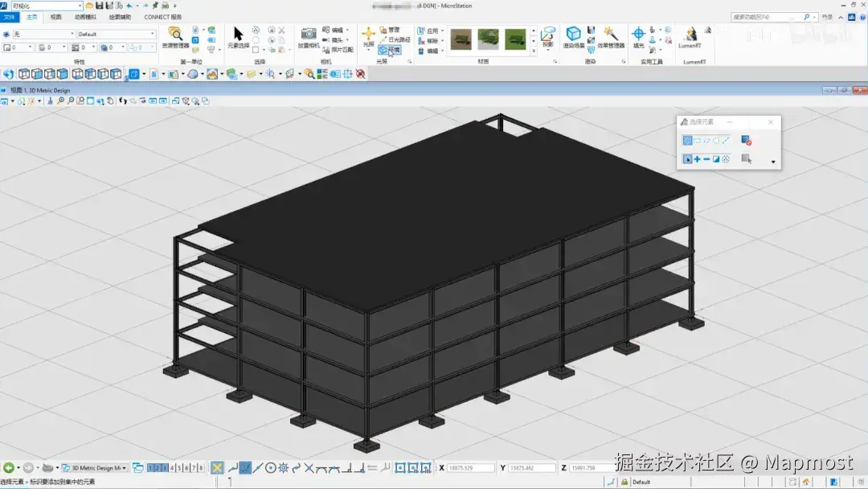Screen dimensions: 868x489
Task: Click the red disabled icon ending the second toolbar
Action: click(x=360, y=74)
